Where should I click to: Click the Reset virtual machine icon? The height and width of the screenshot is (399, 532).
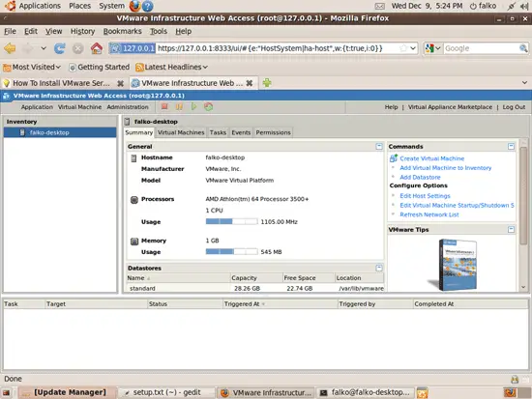[x=208, y=107]
